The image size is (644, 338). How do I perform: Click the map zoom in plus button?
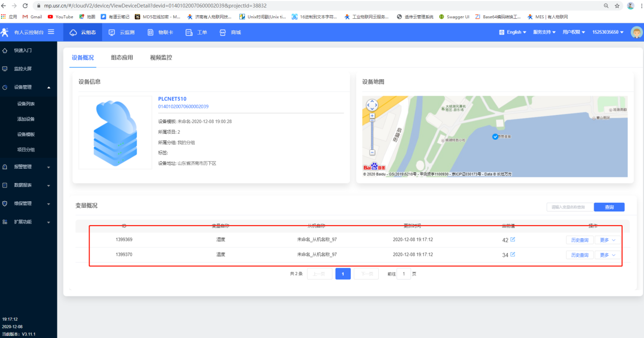(x=372, y=116)
